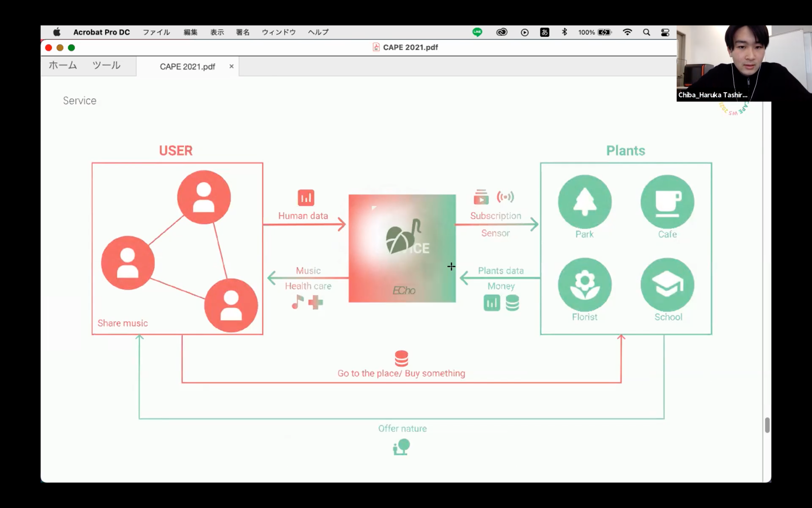The width and height of the screenshot is (812, 508).
Task: Click the Creative Cloud menu bar icon
Action: tap(502, 32)
